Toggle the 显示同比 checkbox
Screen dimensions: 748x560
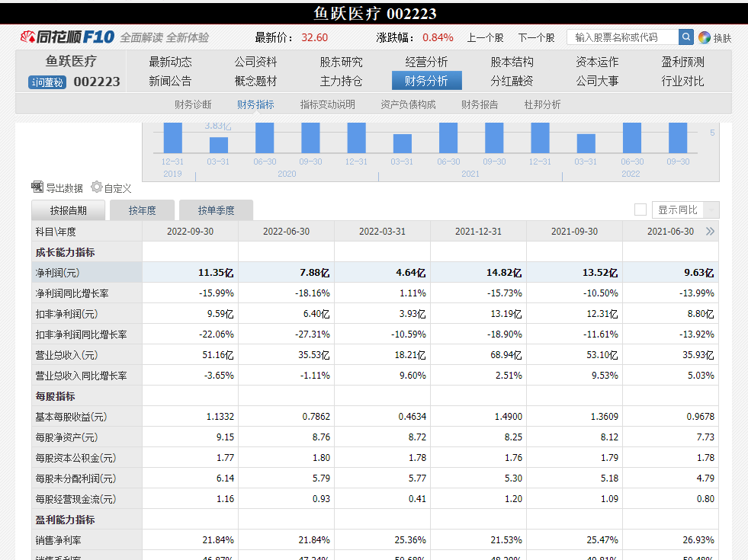640,210
